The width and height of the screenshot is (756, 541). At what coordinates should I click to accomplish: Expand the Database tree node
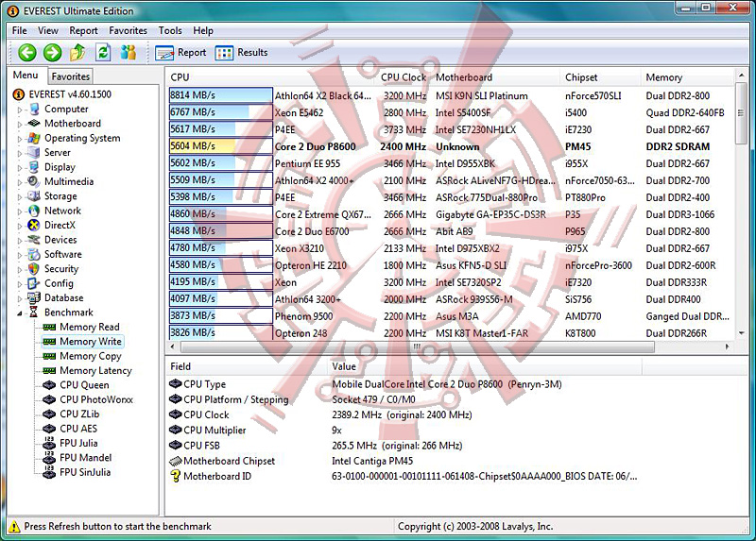click(20, 298)
